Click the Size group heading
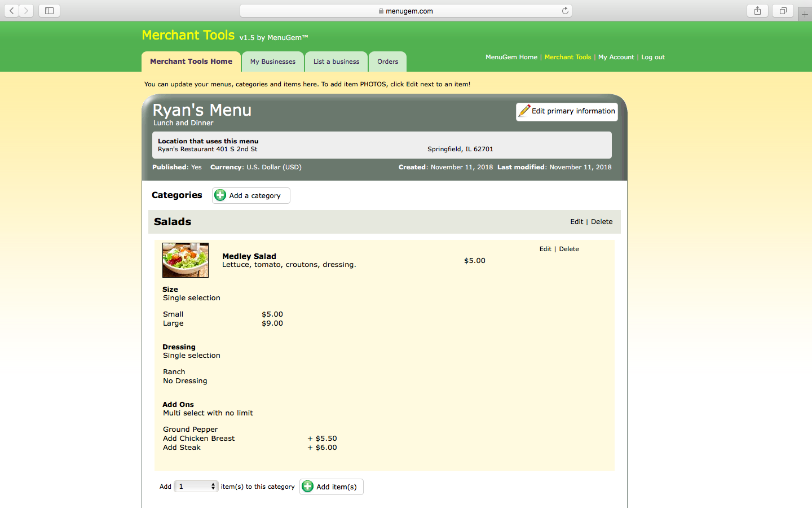Screen dimensions: 812x508 point(170,290)
